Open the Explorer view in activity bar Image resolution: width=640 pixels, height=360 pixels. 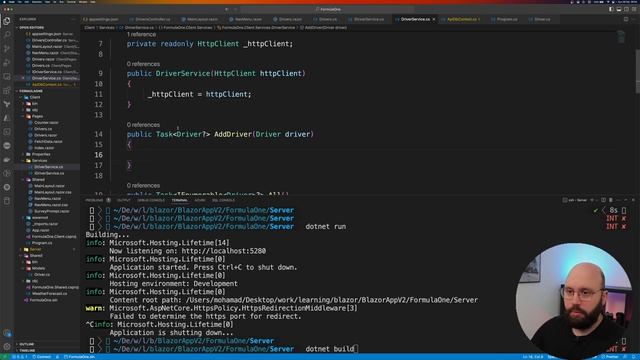(x=7, y=21)
